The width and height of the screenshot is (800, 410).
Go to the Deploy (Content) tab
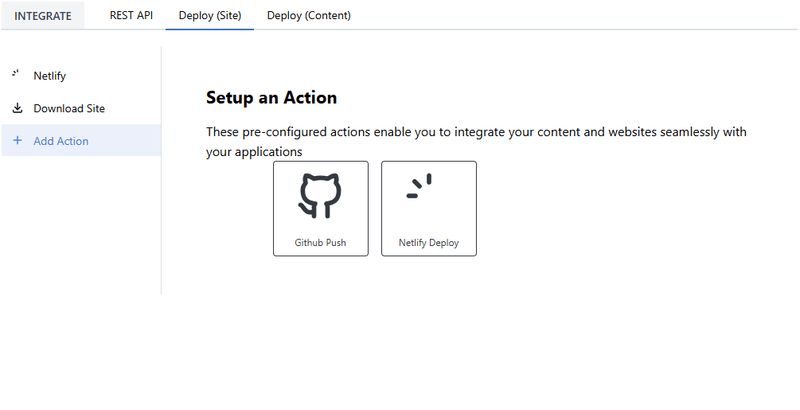[x=309, y=15]
